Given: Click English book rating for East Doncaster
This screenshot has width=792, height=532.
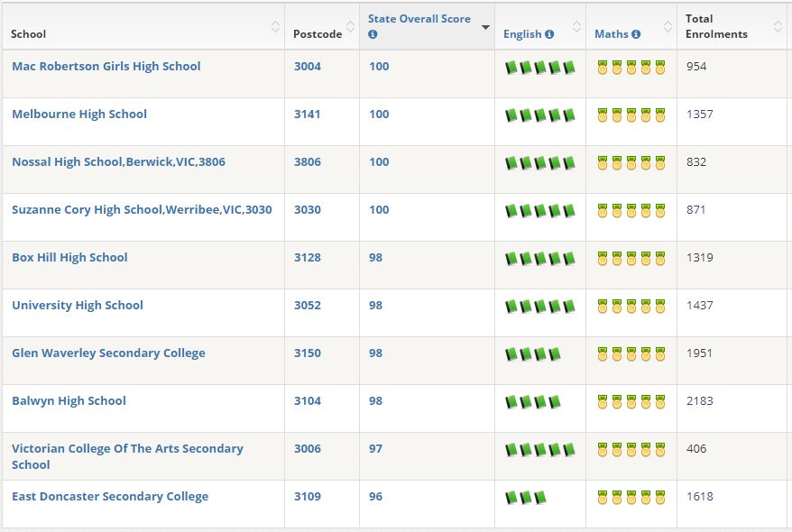Looking at the screenshot, I should coord(526,498).
